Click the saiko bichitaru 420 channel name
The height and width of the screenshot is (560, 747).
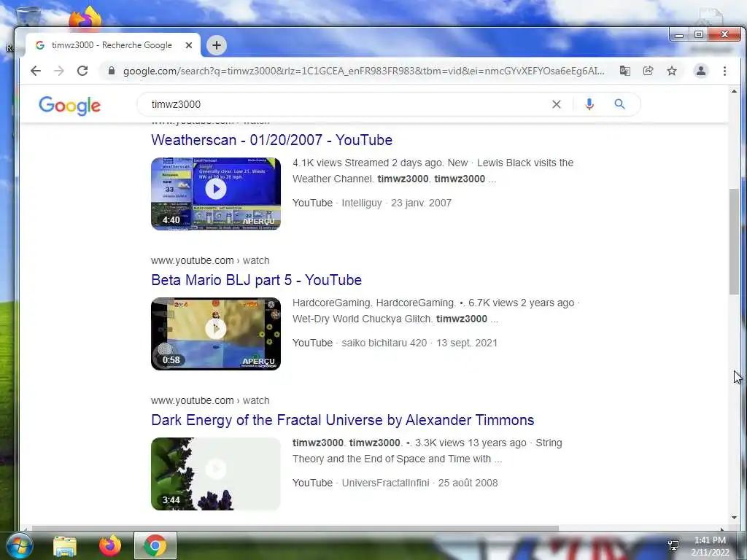pyautogui.click(x=384, y=343)
